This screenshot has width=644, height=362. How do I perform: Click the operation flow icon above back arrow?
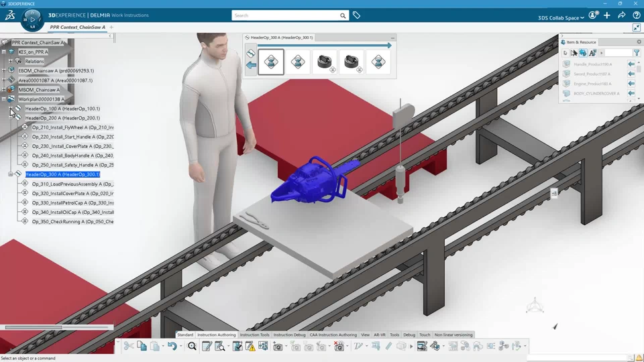(x=250, y=54)
